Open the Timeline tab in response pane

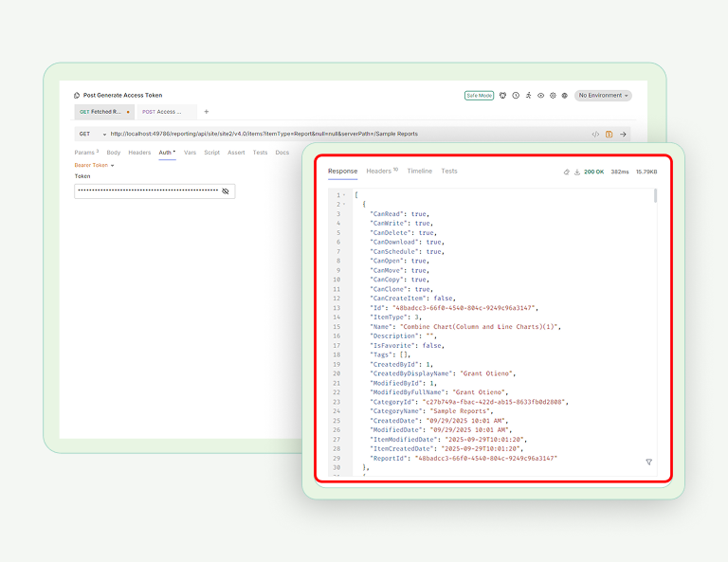click(x=420, y=172)
